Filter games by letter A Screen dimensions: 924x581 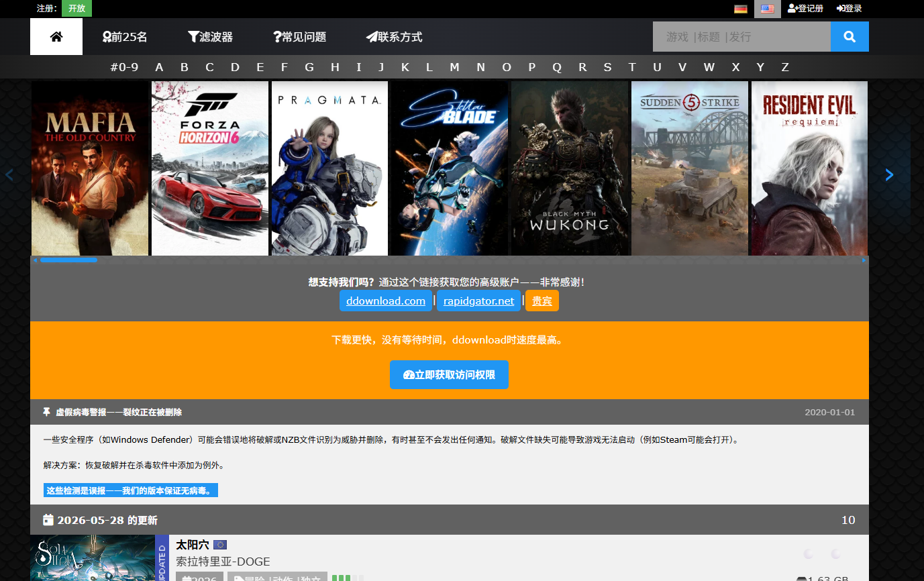click(159, 67)
